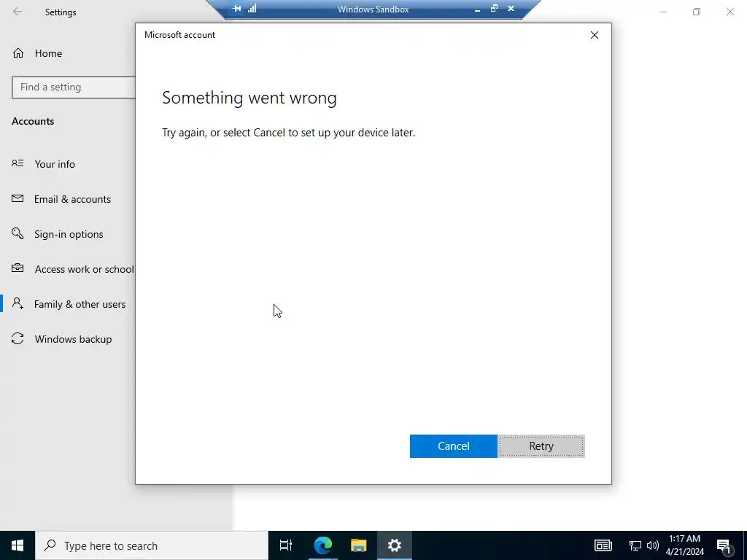747x560 pixels.
Task: Click Retry in the Microsoft account dialog
Action: point(541,446)
